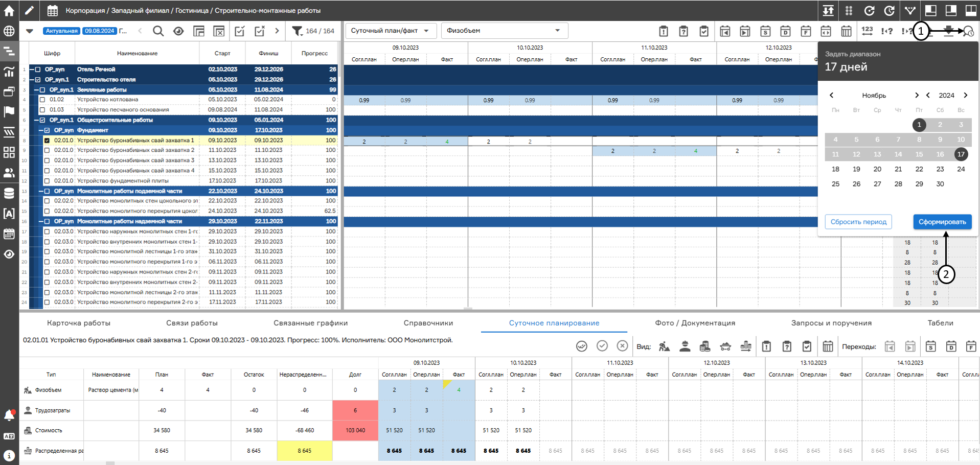Viewport: 980px width, 465px height.
Task: Select November 20 in calendar
Action: pyautogui.click(x=877, y=169)
